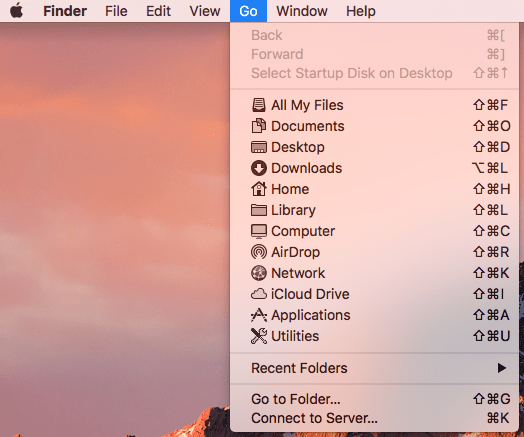Click the ⇧⌘O Documents shortcut text
Image resolution: width=524 pixels, height=437 pixels.
click(492, 126)
